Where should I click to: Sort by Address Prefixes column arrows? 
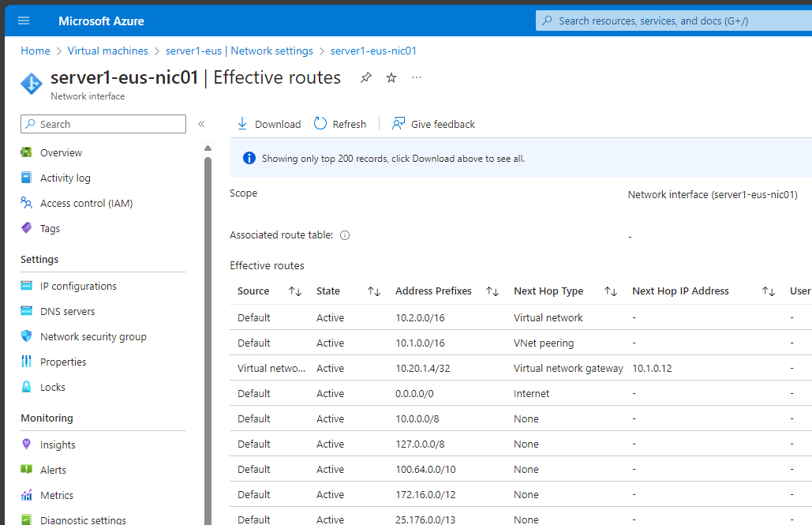coord(492,291)
